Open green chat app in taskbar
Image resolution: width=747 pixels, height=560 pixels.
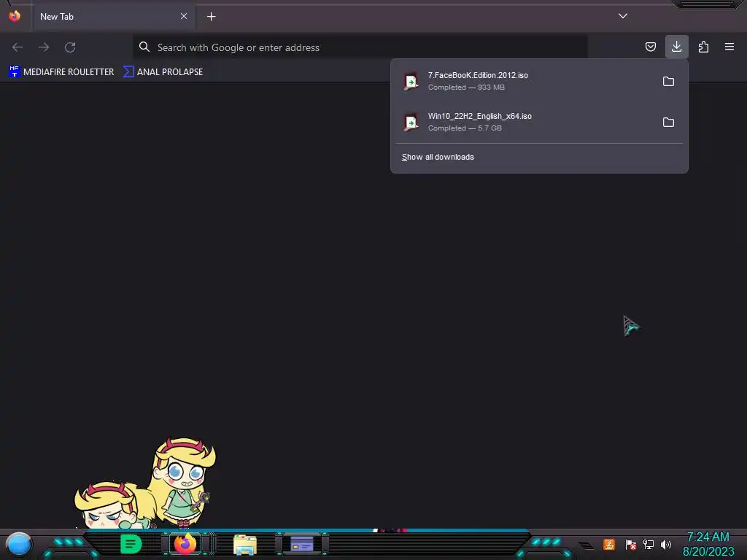tap(131, 544)
